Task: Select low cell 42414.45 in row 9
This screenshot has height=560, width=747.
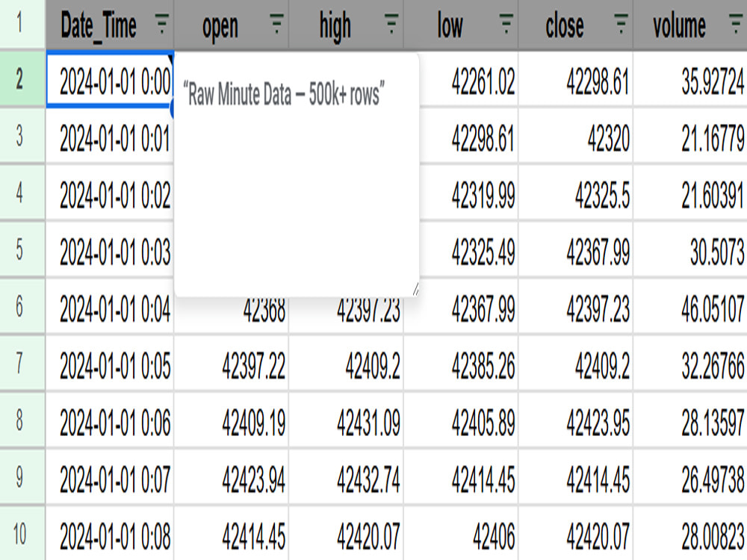Action: [x=461, y=476]
